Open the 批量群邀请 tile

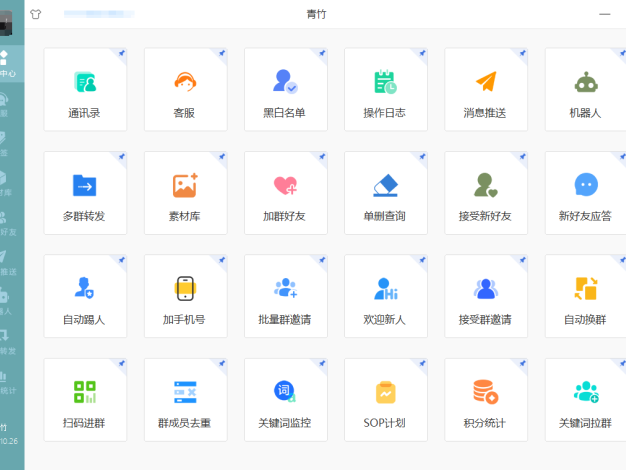tap(285, 296)
